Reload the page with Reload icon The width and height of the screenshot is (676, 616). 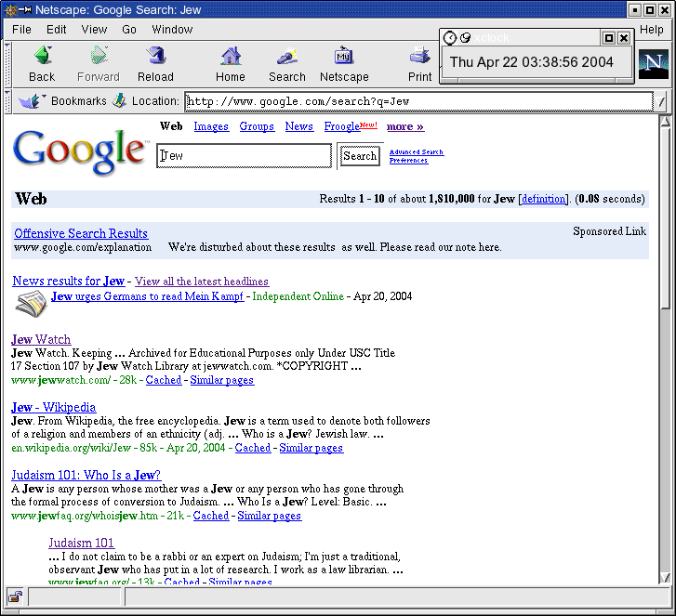pyautogui.click(x=155, y=56)
